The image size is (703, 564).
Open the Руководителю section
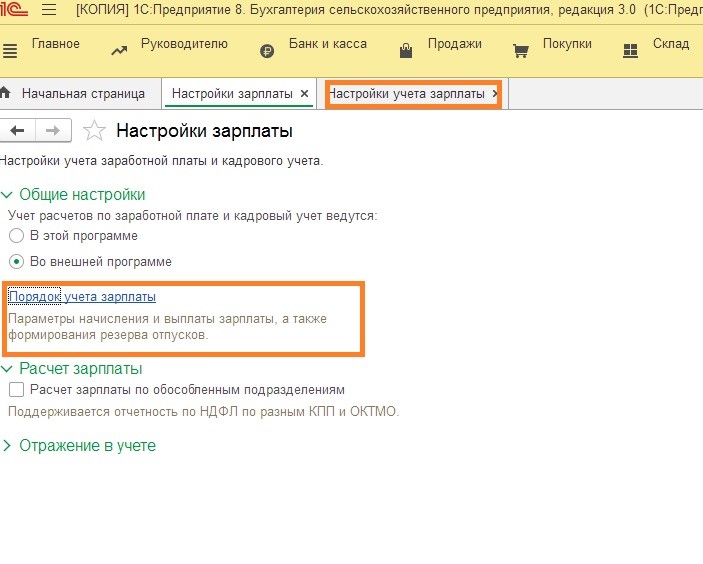[184, 43]
